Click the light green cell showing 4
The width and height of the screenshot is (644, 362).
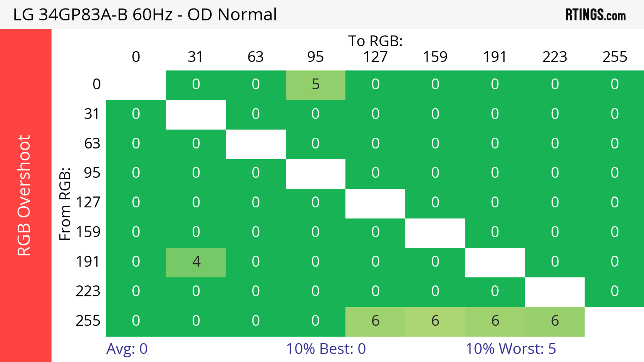[196, 262]
